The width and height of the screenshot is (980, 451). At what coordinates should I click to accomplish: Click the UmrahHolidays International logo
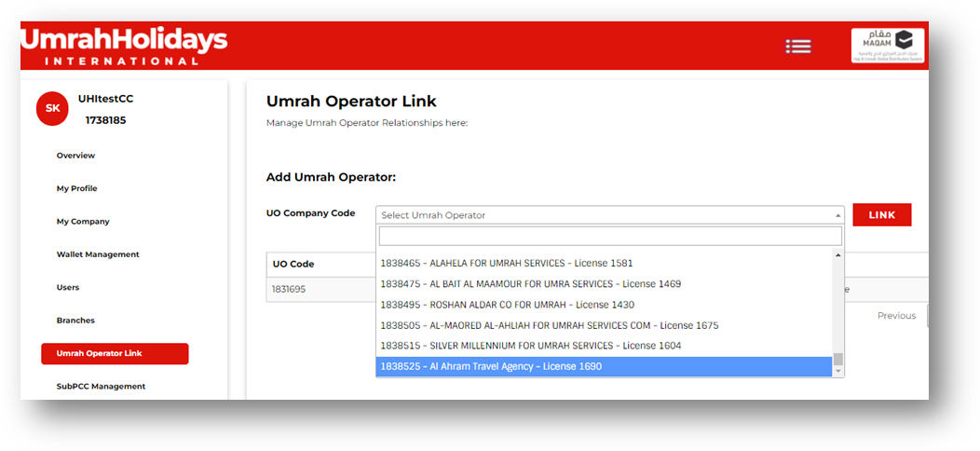tap(125, 46)
